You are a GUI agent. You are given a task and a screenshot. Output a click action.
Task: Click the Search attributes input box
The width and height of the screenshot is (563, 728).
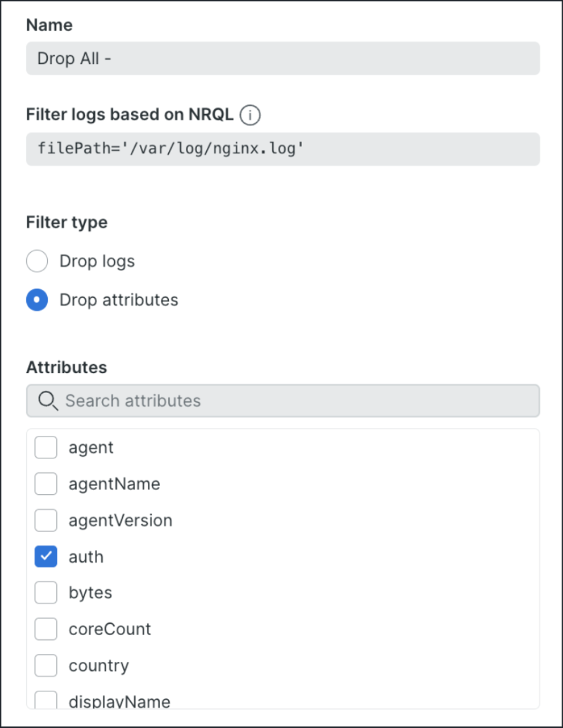click(281, 401)
